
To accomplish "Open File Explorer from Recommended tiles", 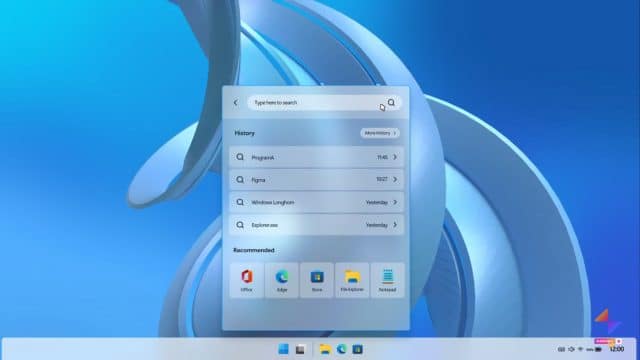I will point(352,280).
